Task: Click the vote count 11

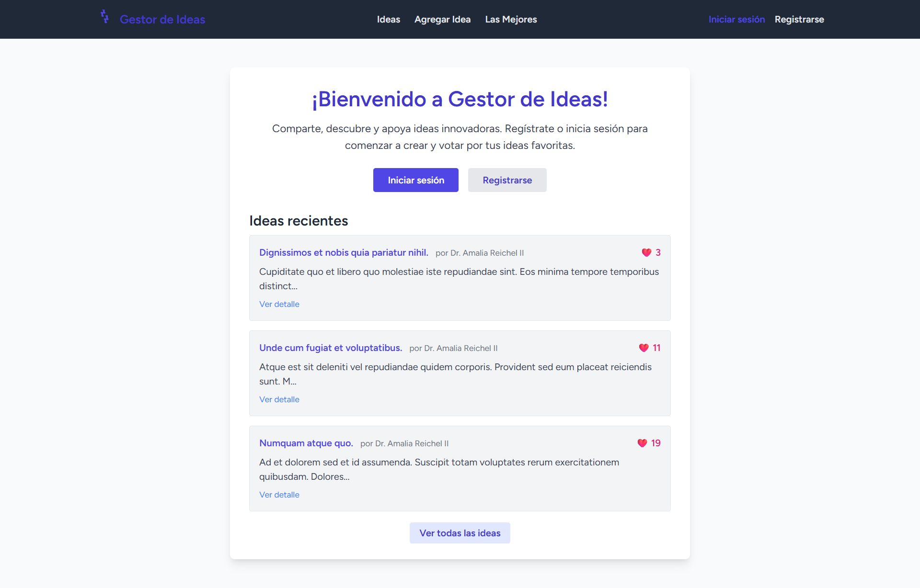Action: point(656,348)
